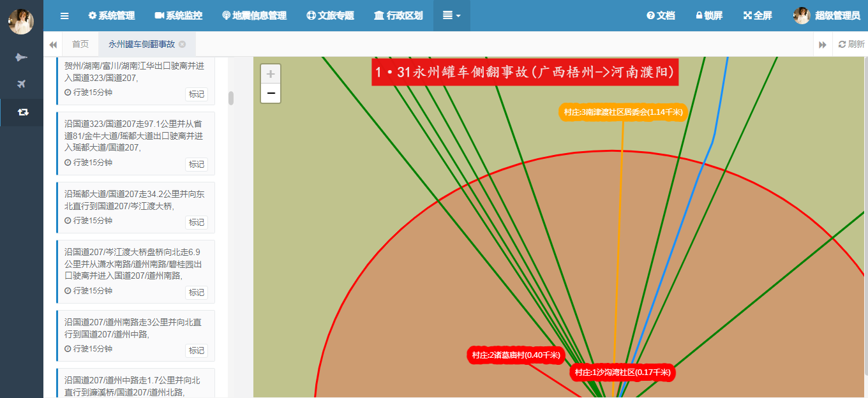Open 系统管理 menu

coord(111,15)
